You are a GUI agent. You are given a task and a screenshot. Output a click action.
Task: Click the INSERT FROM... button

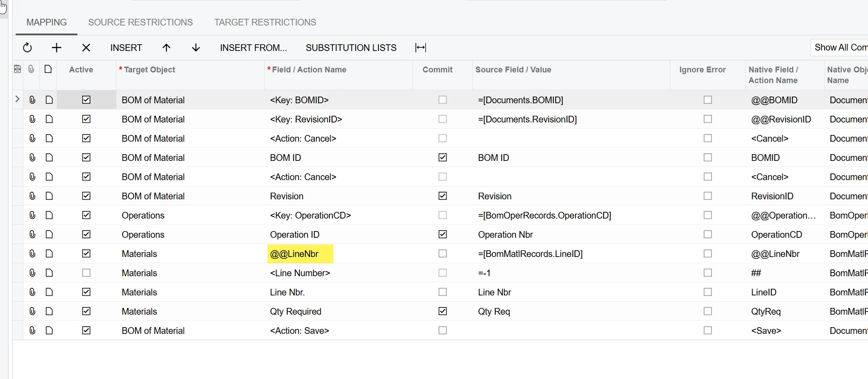(x=253, y=48)
